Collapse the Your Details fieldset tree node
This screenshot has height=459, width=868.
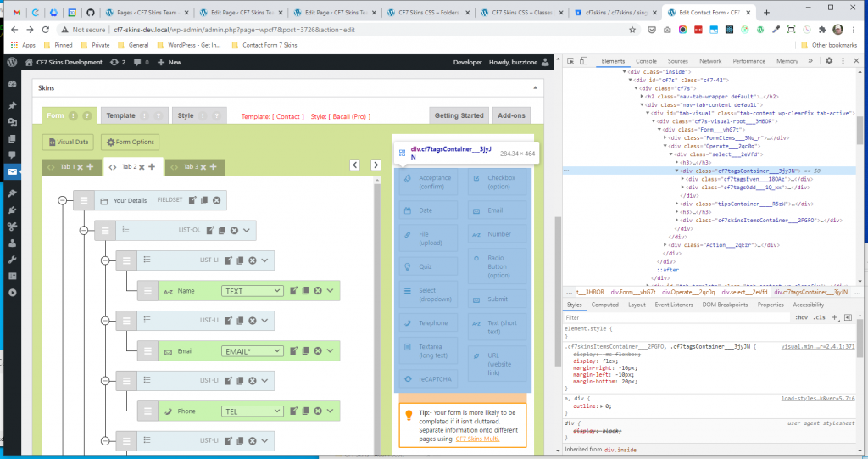62,200
